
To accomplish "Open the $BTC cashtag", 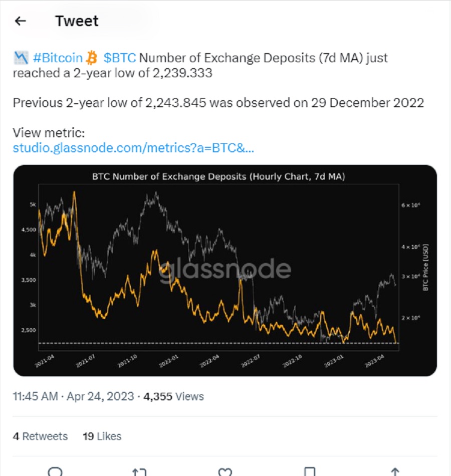I will (x=120, y=58).
